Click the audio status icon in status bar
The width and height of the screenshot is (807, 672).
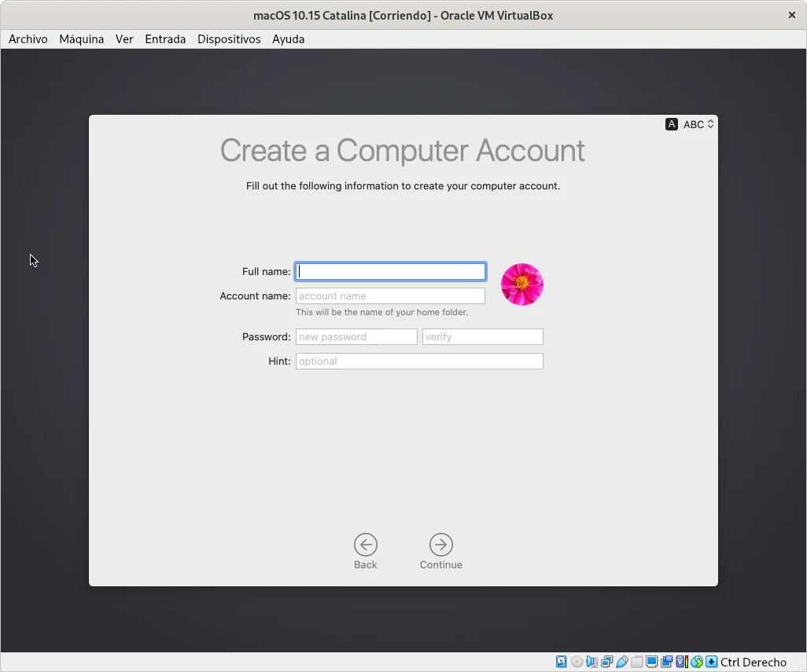coord(592,662)
